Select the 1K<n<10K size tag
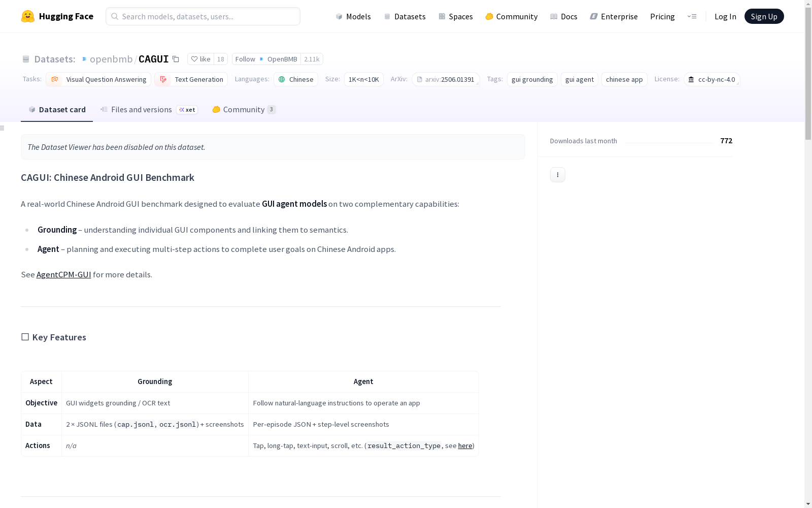Viewport: 812px width, 508px height. tap(364, 79)
